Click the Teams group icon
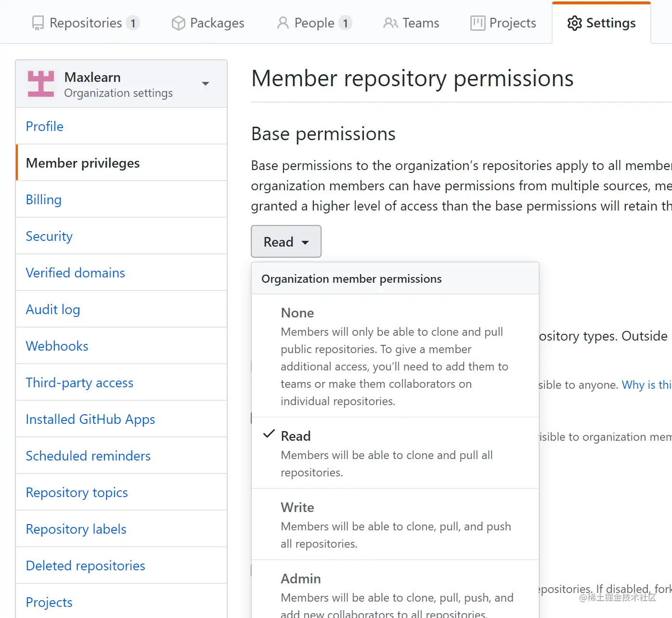 click(390, 23)
